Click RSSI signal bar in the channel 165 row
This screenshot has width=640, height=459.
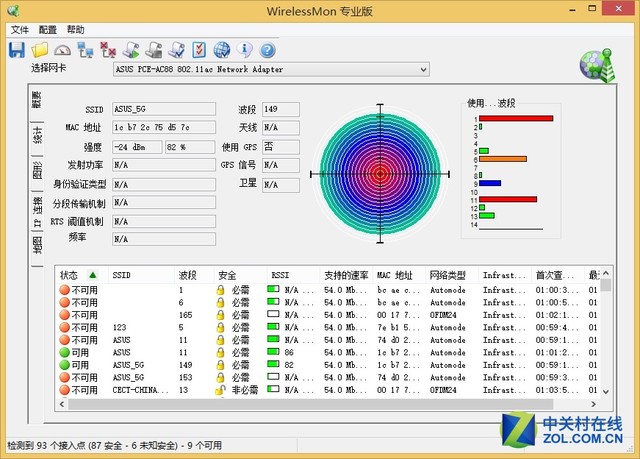[273, 314]
